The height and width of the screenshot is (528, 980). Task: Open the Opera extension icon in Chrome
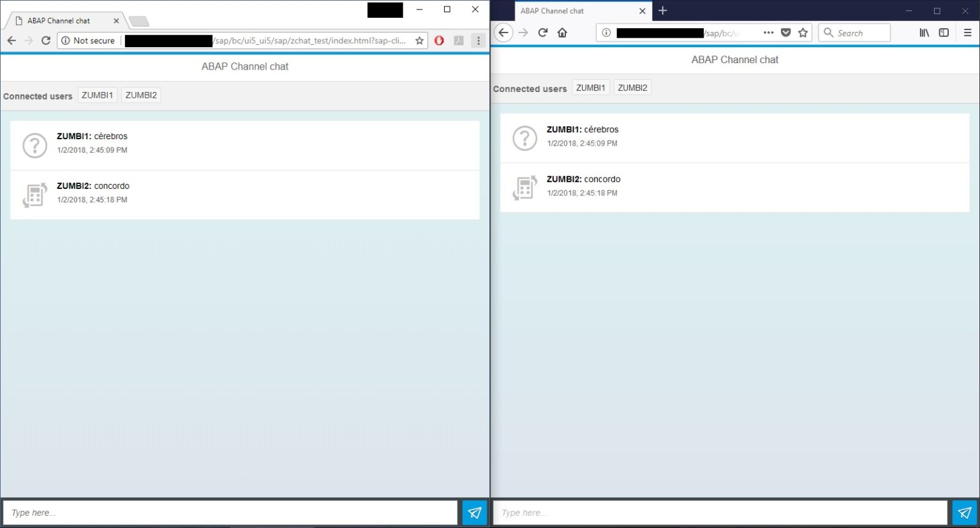(x=439, y=40)
